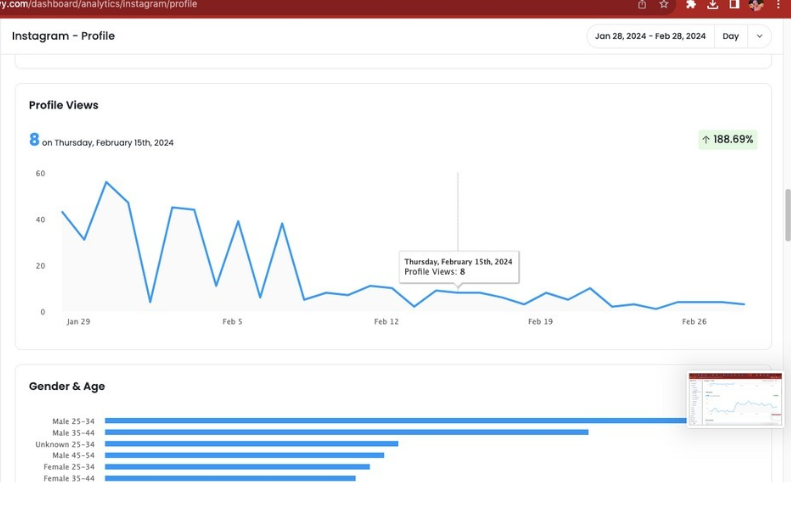The image size is (791, 527).
Task: Click the Unknown 25-34 bar
Action: click(x=251, y=444)
